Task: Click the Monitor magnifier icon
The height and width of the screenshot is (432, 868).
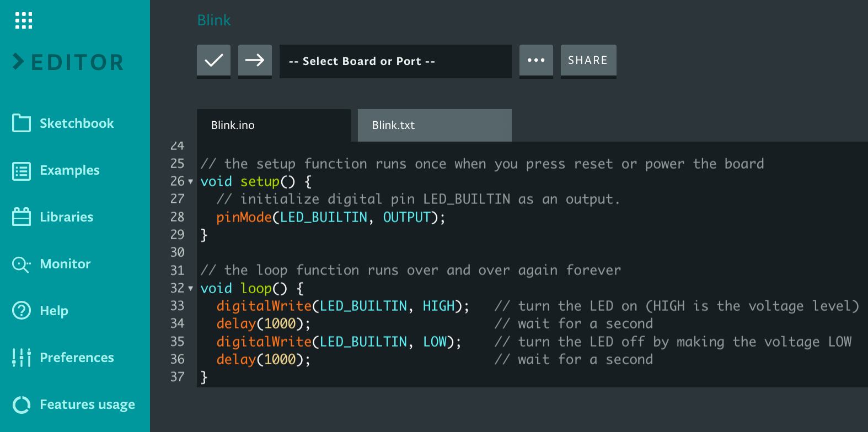Action: click(x=22, y=264)
